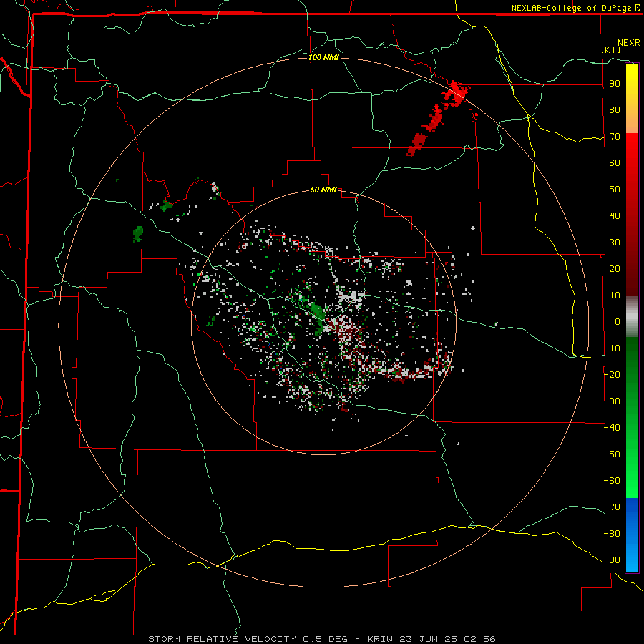This screenshot has height=644, width=644.
Task: Click the 50 NMI range ring label
Action: click(x=323, y=190)
